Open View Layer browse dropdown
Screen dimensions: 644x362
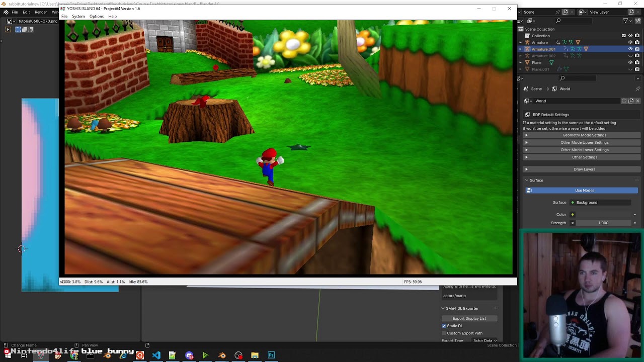coord(582,12)
